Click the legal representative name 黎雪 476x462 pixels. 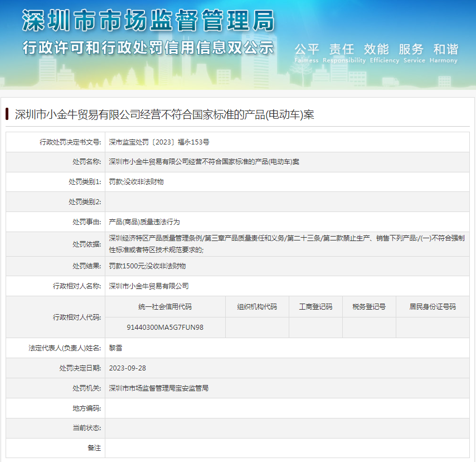(115, 348)
